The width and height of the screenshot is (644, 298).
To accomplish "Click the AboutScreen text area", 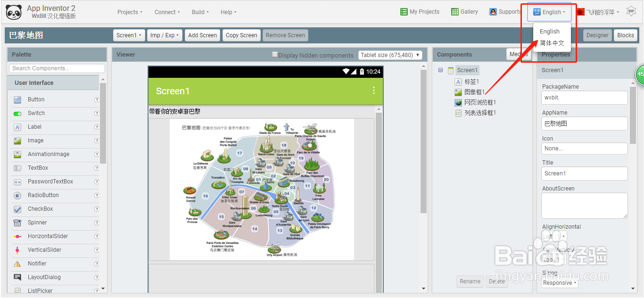I will pyautogui.click(x=585, y=206).
